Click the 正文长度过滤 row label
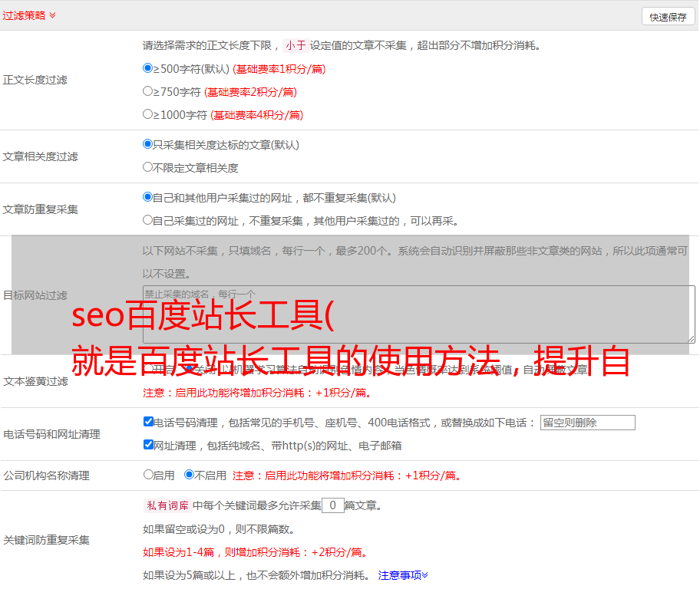Viewport: 700px width, 589px height. coord(35,80)
